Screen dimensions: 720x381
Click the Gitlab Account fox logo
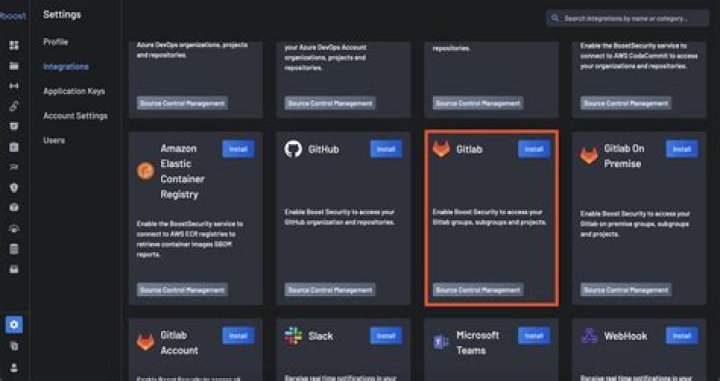coord(146,342)
